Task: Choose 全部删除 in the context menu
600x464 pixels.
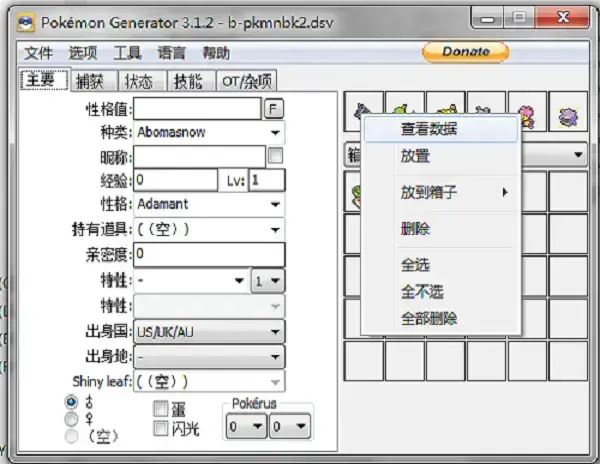Action: (441, 318)
